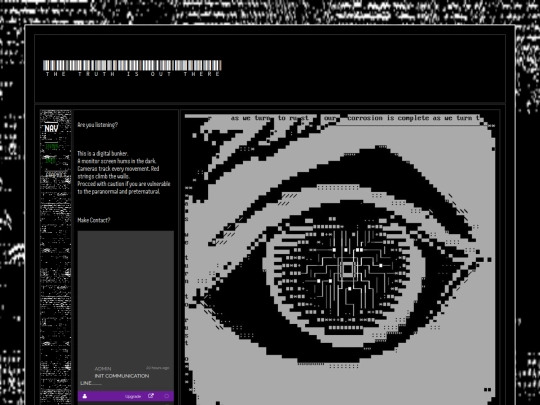Click the 'Make Contact?' heading

pyautogui.click(x=94, y=220)
